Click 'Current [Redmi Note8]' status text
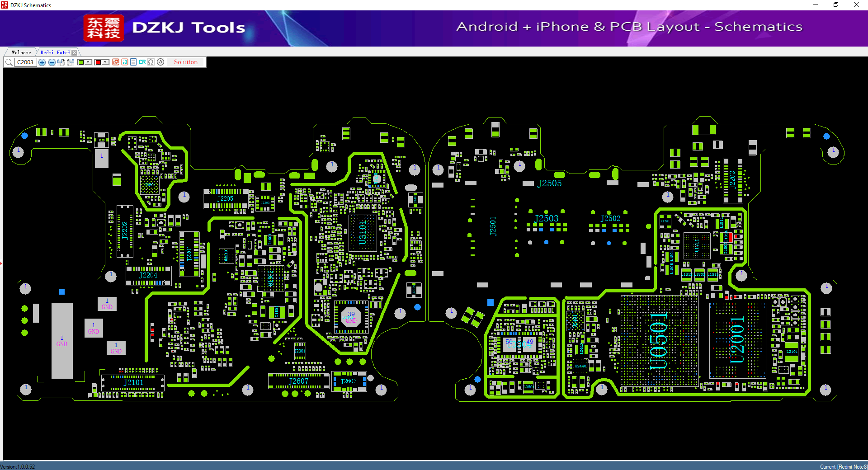 844,467
